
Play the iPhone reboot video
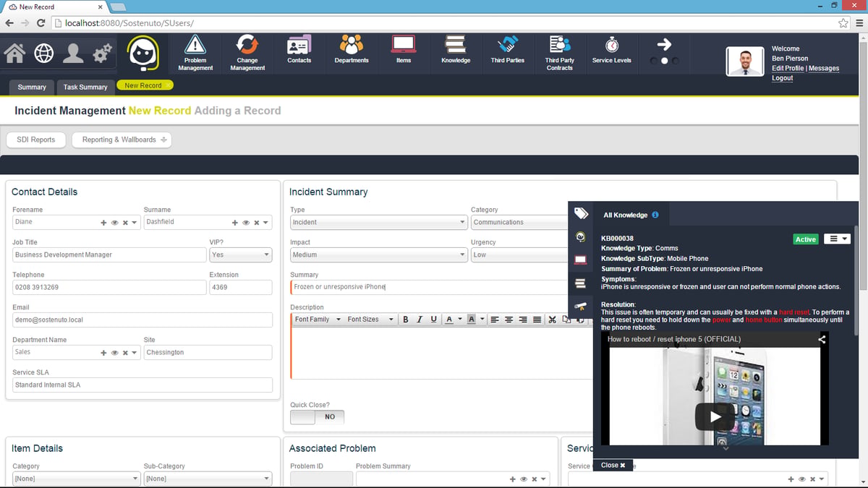715,416
